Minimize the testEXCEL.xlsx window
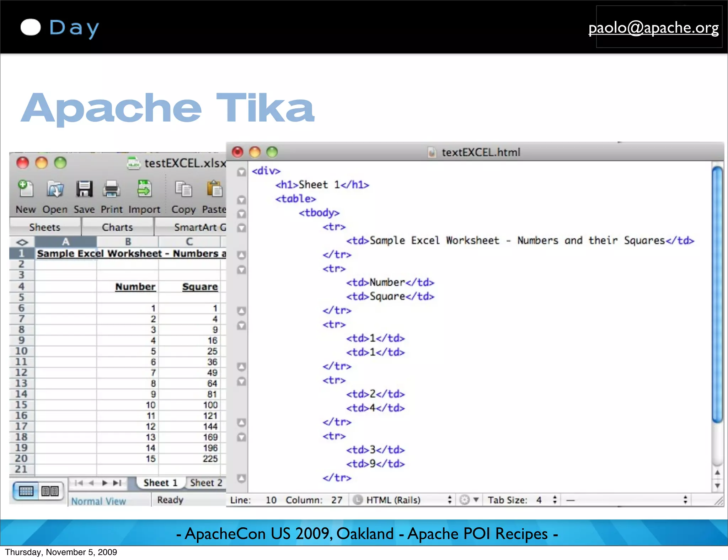The width and height of the screenshot is (728, 560). pos(41,163)
